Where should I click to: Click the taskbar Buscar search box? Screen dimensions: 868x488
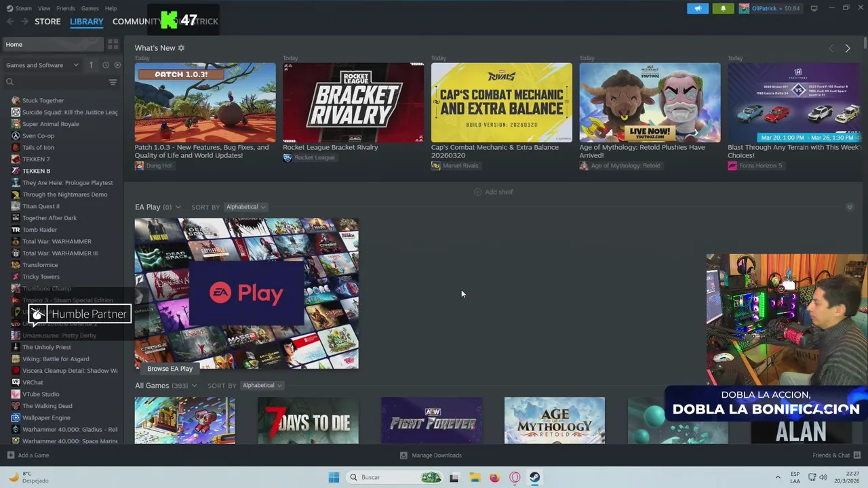(x=394, y=477)
